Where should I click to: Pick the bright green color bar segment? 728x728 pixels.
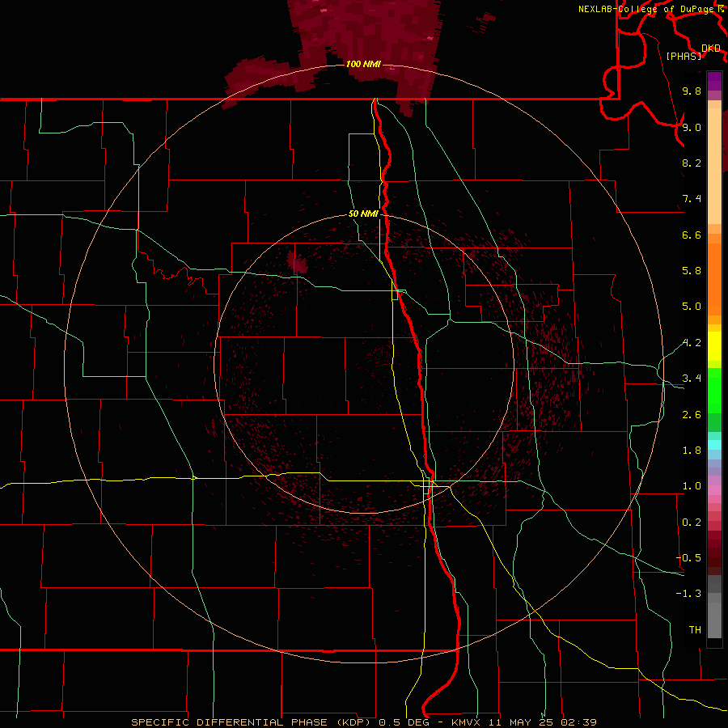click(x=714, y=390)
